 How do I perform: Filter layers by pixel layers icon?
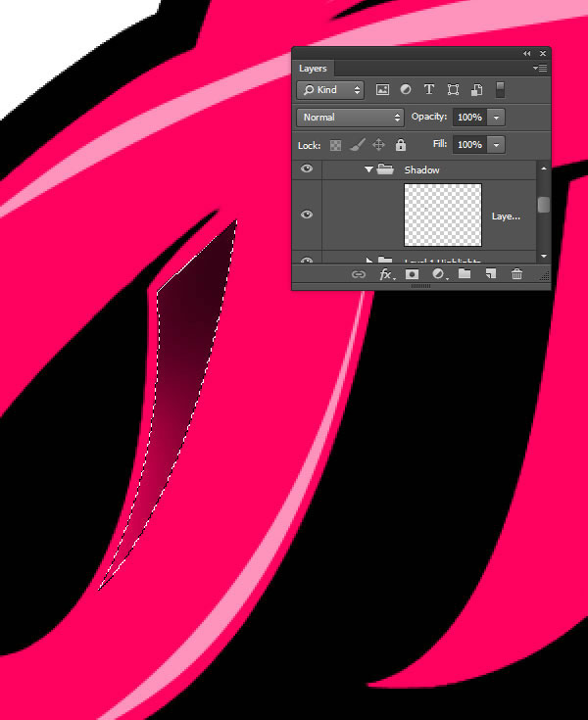[382, 90]
